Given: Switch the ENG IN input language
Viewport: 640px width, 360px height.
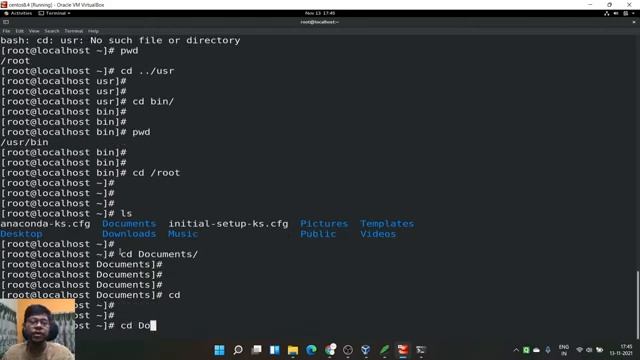Looking at the screenshot, I should point(564,350).
